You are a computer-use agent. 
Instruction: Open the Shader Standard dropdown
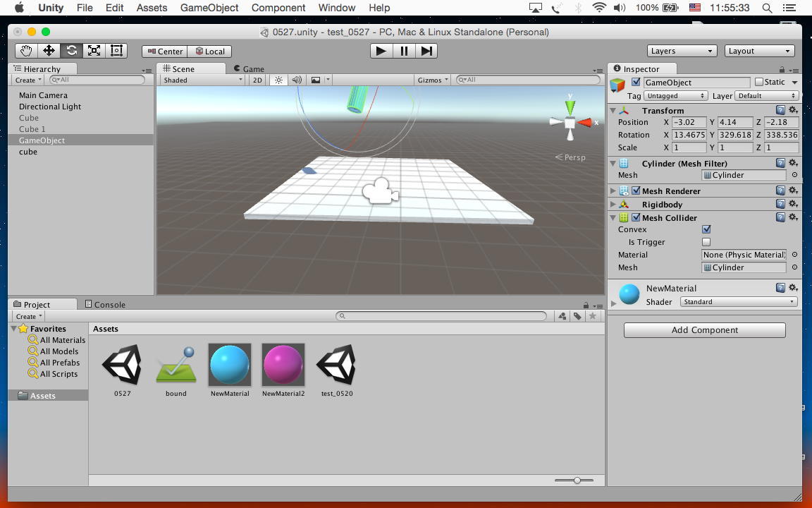(x=738, y=302)
